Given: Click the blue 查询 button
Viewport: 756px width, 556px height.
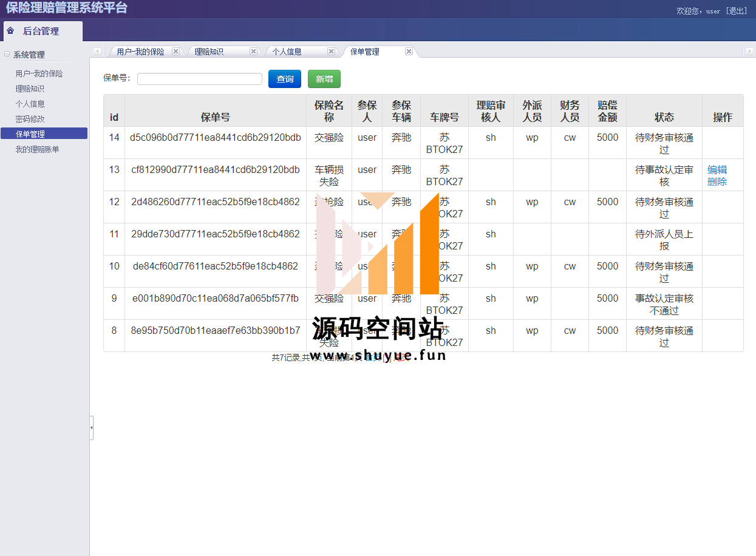Looking at the screenshot, I should tap(285, 79).
